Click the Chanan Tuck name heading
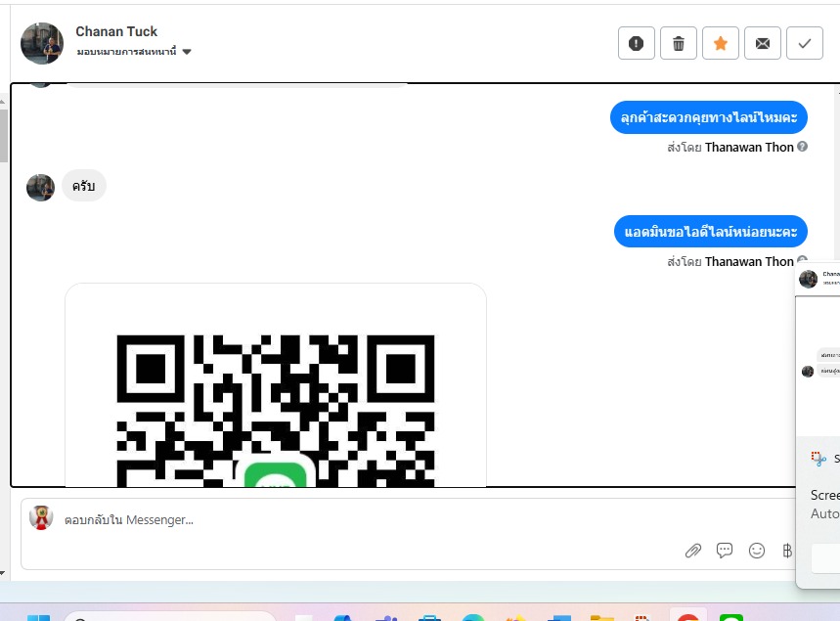This screenshot has height=621, width=840. pos(116,31)
